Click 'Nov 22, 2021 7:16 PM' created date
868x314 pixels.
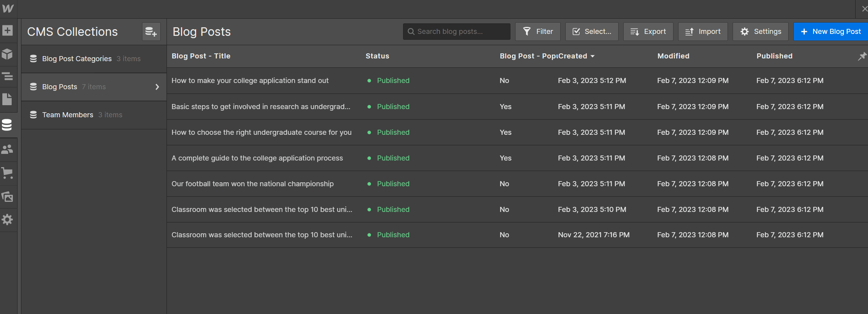tap(594, 235)
